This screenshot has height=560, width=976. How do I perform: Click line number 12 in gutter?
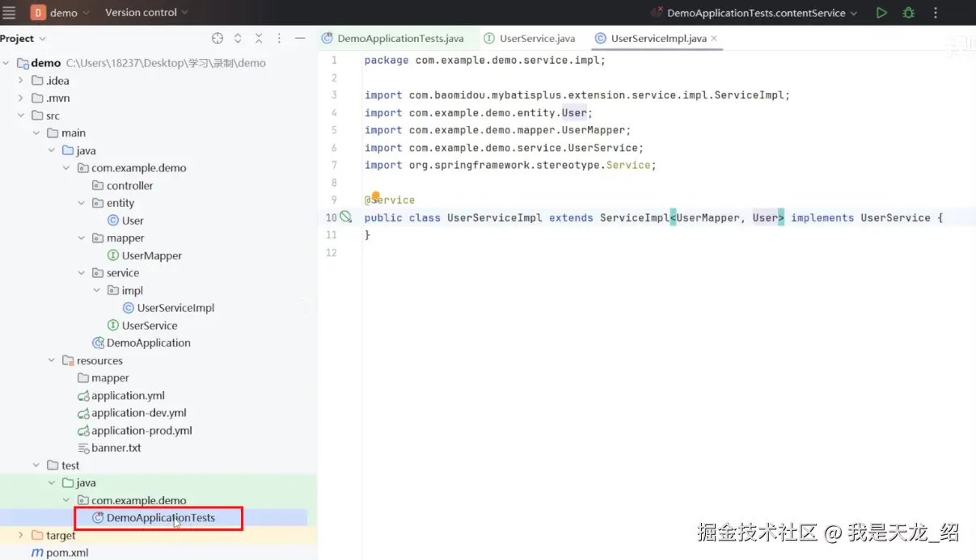point(332,253)
